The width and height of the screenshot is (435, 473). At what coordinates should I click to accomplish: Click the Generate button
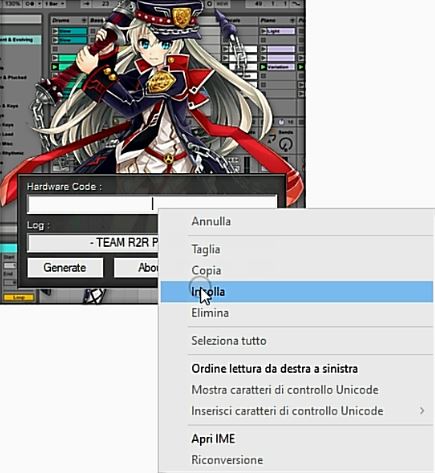(65, 268)
